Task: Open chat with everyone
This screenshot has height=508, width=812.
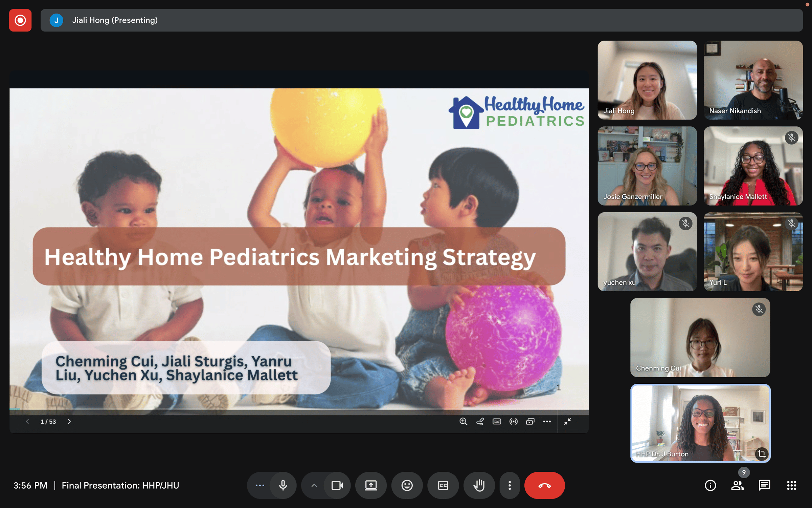Action: 765,485
